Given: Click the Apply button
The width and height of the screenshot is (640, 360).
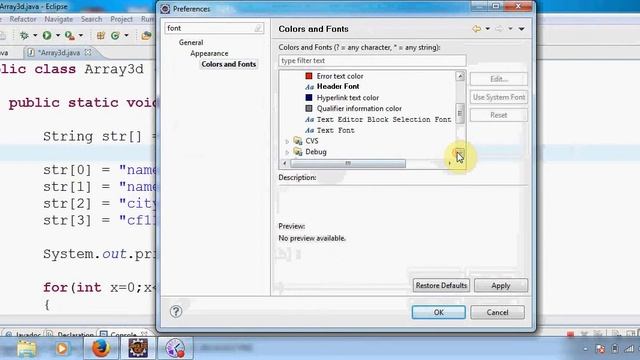Looking at the screenshot, I should (500, 285).
